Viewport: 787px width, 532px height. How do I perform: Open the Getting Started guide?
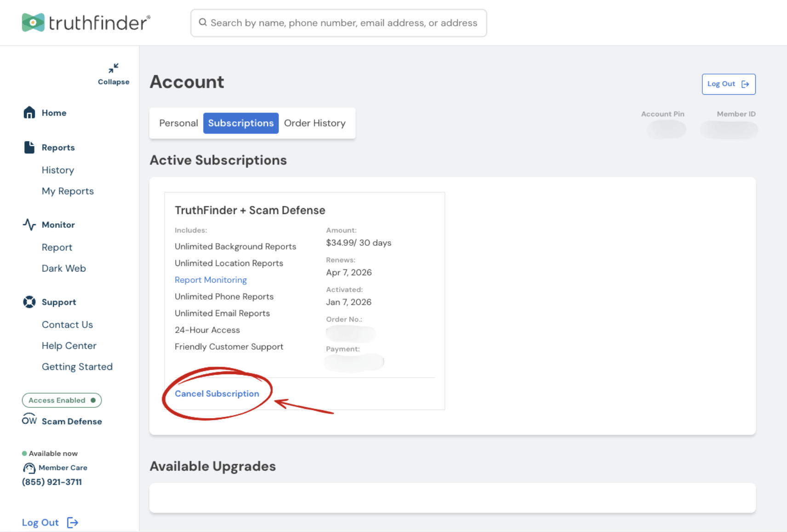click(x=77, y=367)
